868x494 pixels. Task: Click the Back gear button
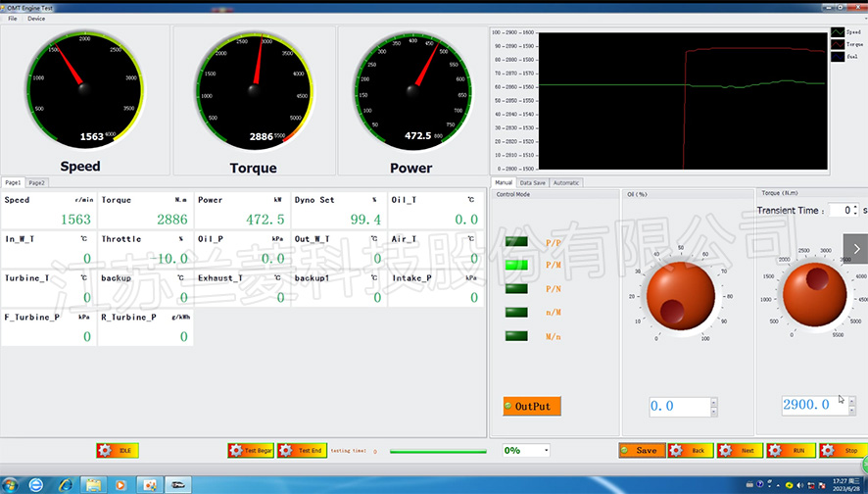pos(691,450)
